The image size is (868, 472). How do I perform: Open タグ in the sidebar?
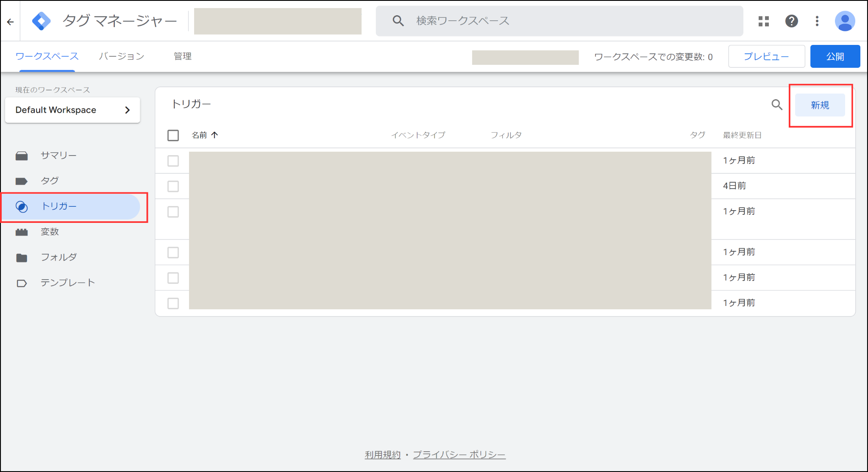point(50,181)
